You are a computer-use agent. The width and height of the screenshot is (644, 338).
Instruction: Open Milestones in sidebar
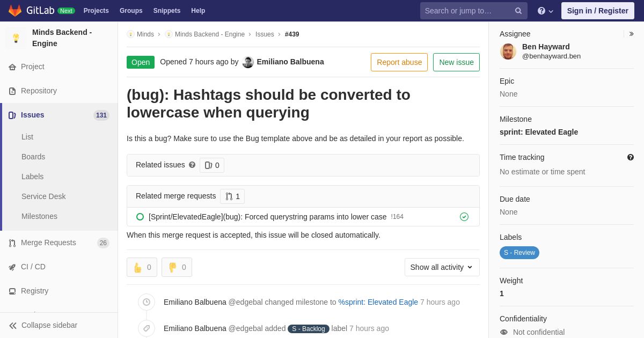[39, 216]
